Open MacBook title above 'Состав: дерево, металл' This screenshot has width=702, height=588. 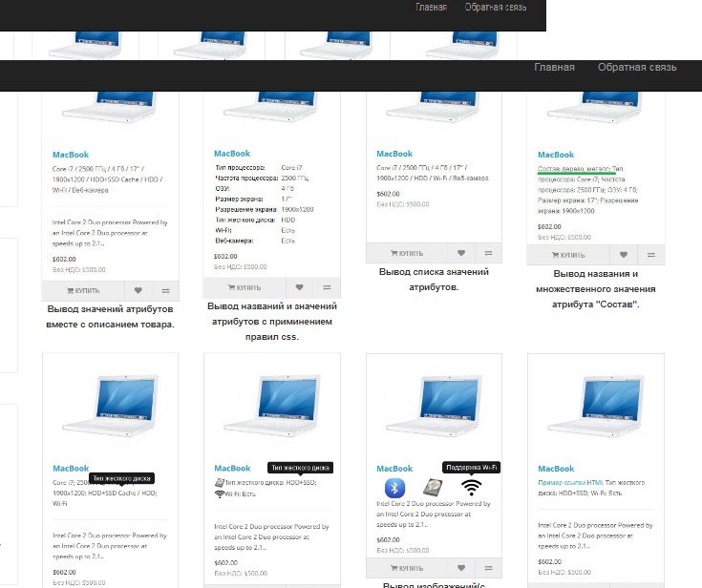pos(556,155)
